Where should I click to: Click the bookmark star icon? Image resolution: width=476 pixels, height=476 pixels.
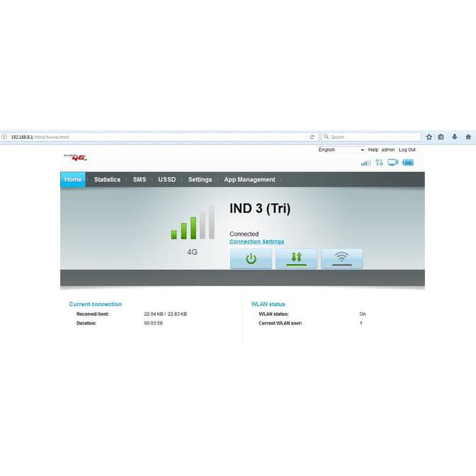coord(429,137)
